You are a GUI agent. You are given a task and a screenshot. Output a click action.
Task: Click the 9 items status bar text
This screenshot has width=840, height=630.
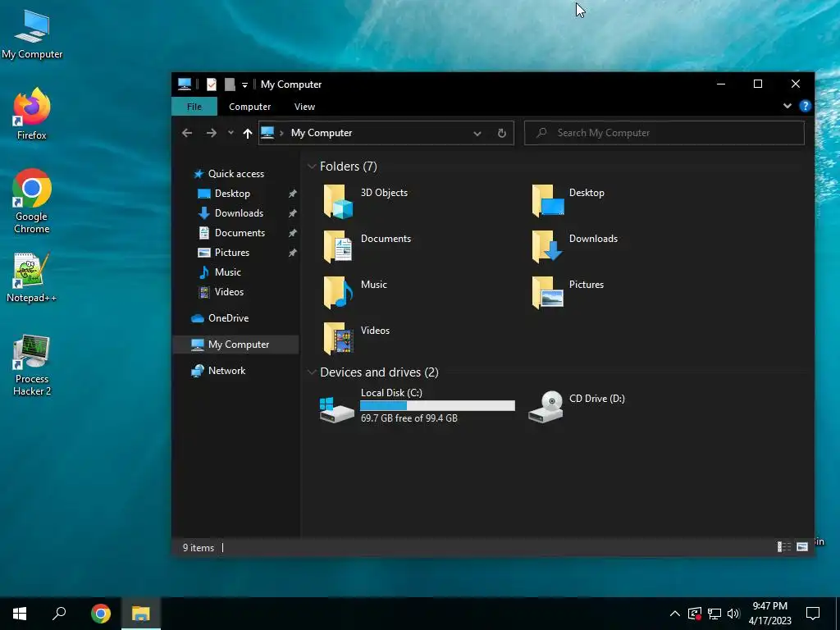[x=199, y=547]
